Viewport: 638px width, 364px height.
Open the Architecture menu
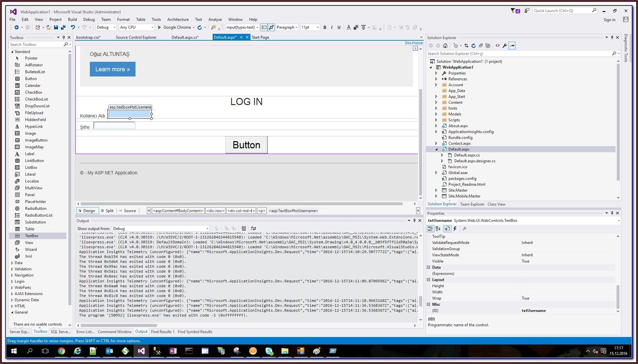(x=178, y=20)
